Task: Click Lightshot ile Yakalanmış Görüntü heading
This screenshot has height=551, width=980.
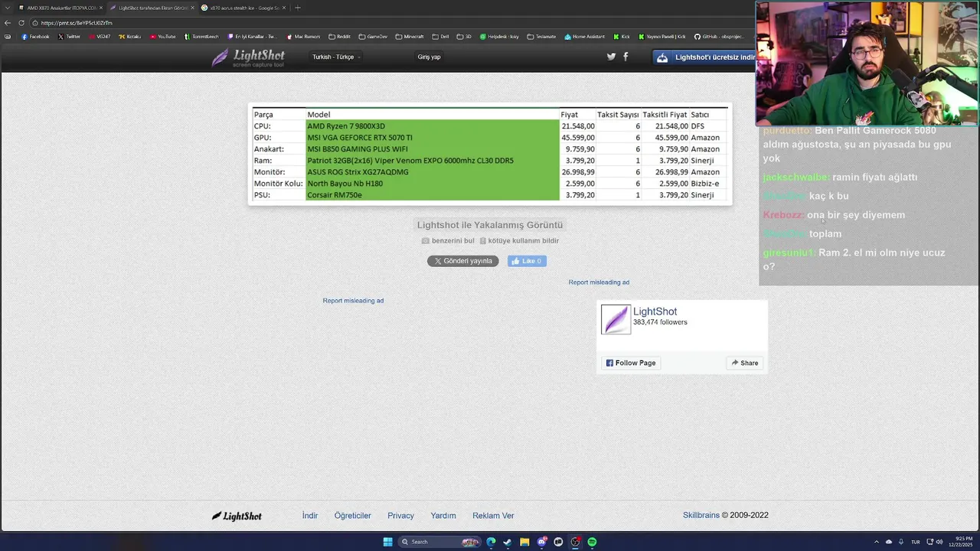Action: coord(490,225)
